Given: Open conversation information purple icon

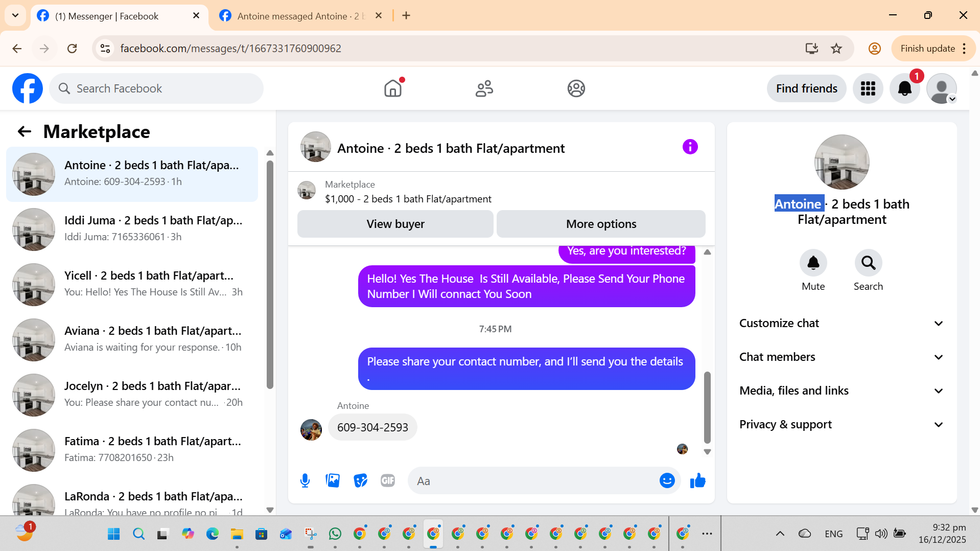Looking at the screenshot, I should (690, 147).
